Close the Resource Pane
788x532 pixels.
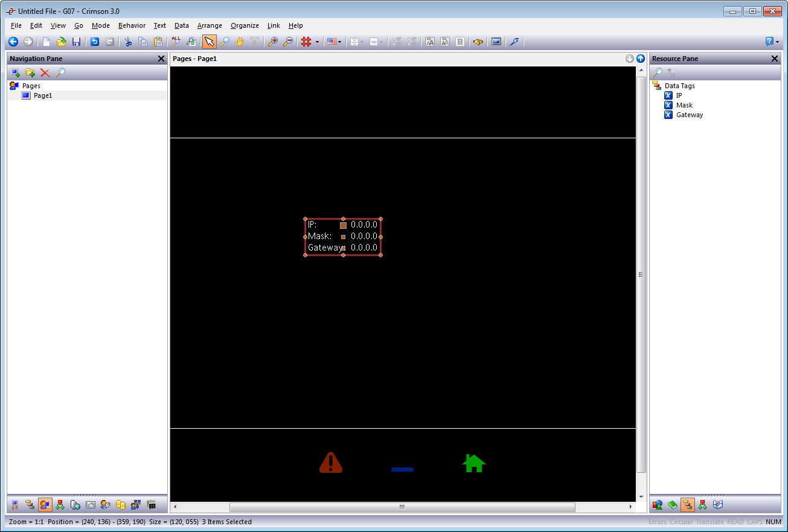pos(775,59)
